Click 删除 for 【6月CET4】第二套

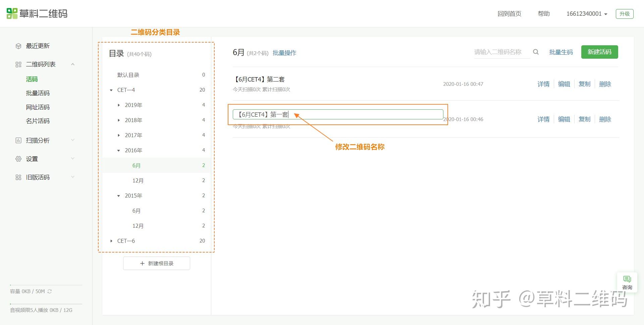pyautogui.click(x=605, y=84)
